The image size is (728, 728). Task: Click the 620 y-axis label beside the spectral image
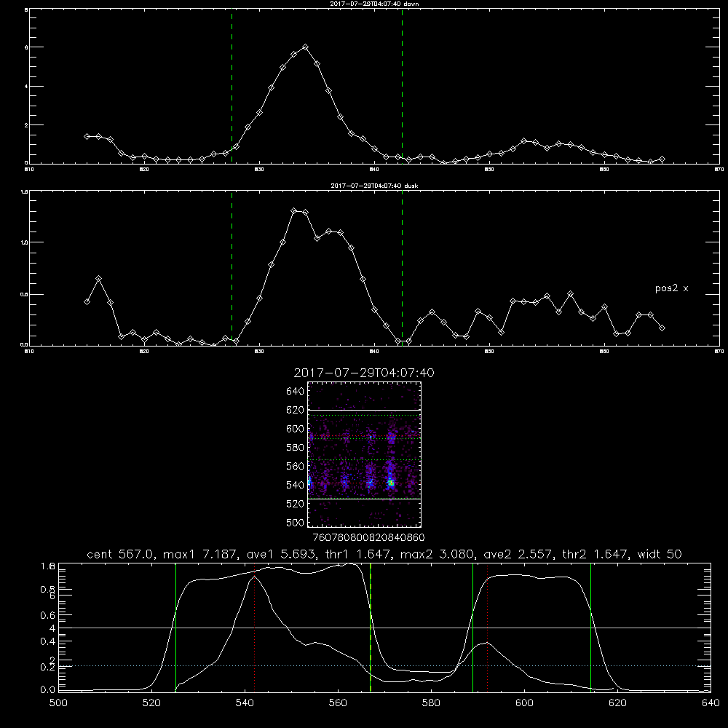click(x=295, y=410)
